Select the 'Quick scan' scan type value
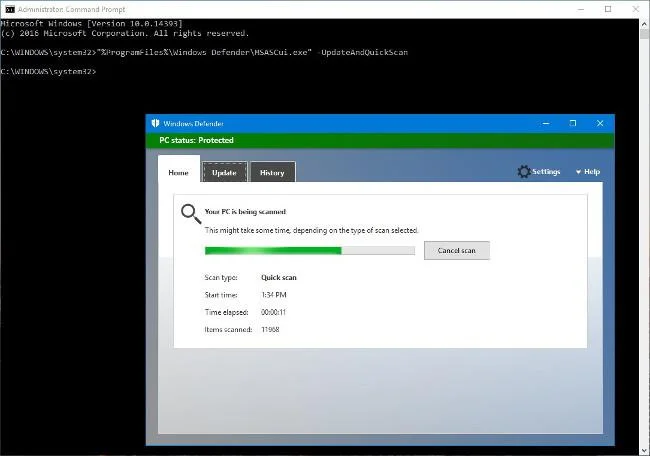 (x=279, y=277)
